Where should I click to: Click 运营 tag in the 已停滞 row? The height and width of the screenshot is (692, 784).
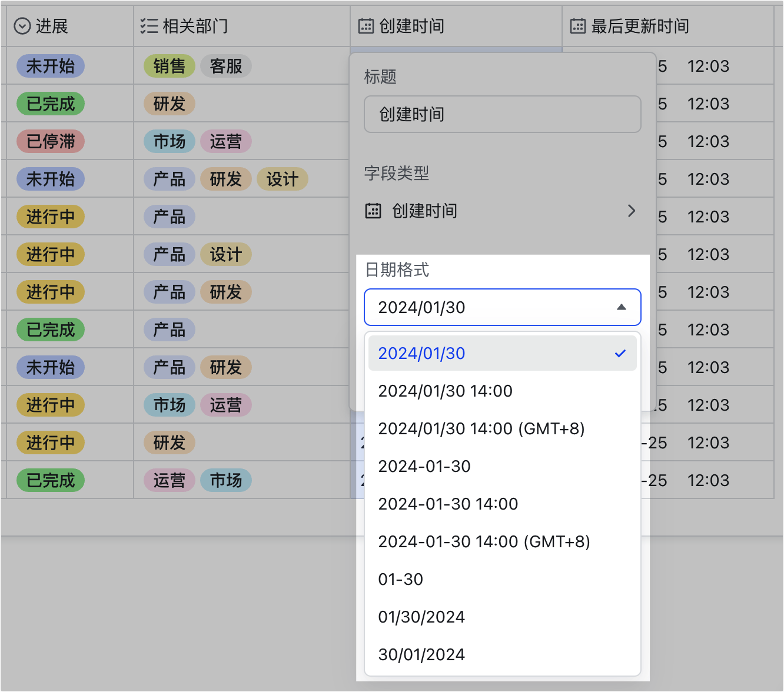click(x=226, y=141)
